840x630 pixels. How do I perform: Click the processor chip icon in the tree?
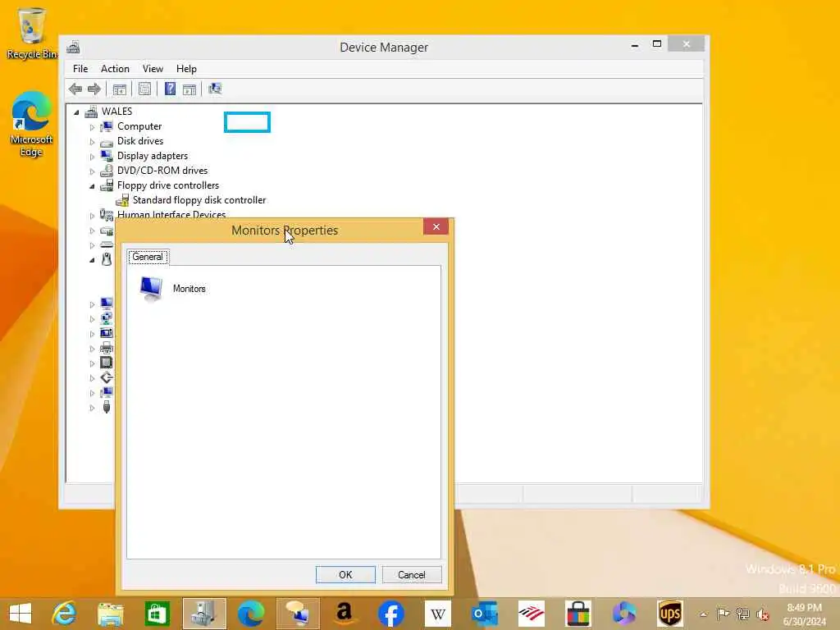(107, 363)
